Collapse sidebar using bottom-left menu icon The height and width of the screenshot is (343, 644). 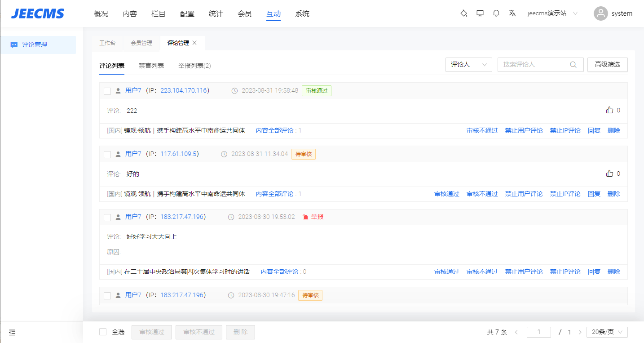pyautogui.click(x=12, y=333)
